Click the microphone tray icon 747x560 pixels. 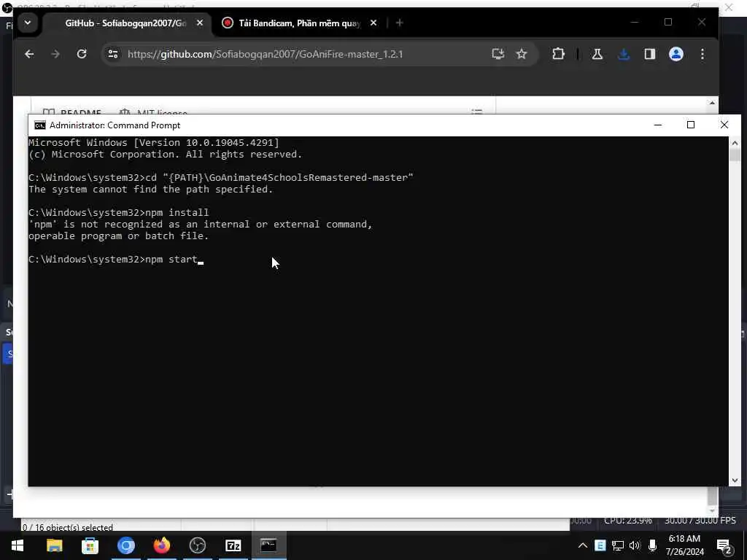point(652,545)
